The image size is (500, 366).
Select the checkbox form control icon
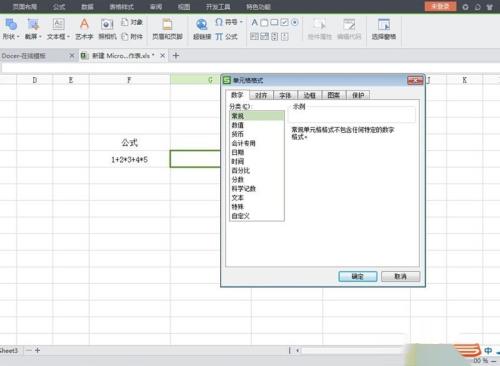point(284,22)
